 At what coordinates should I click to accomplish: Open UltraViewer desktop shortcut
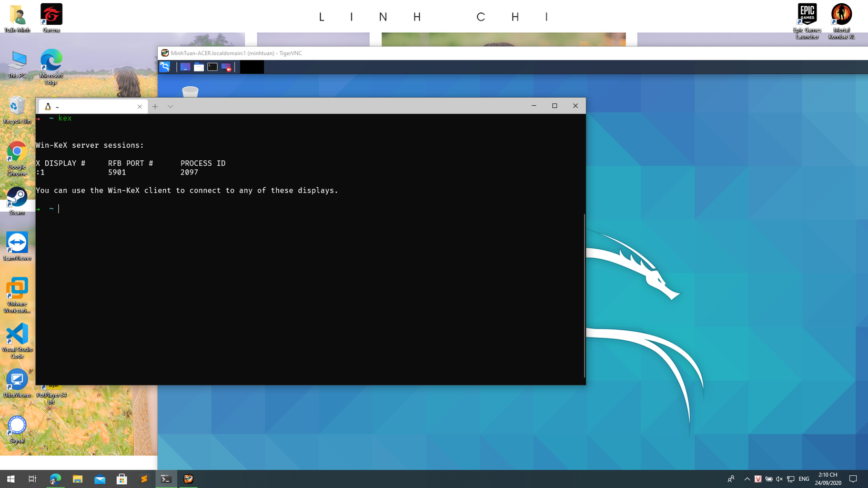[x=17, y=383]
